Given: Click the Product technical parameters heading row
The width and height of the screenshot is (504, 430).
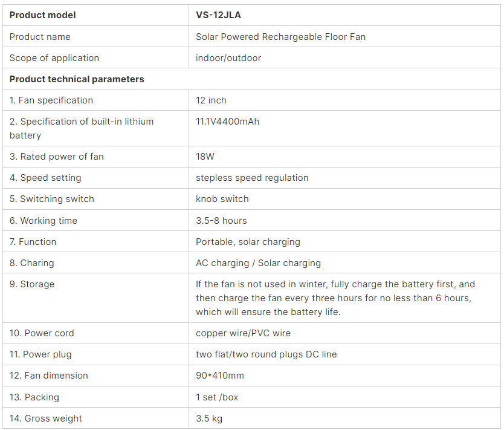Looking at the screenshot, I should (251, 79).
